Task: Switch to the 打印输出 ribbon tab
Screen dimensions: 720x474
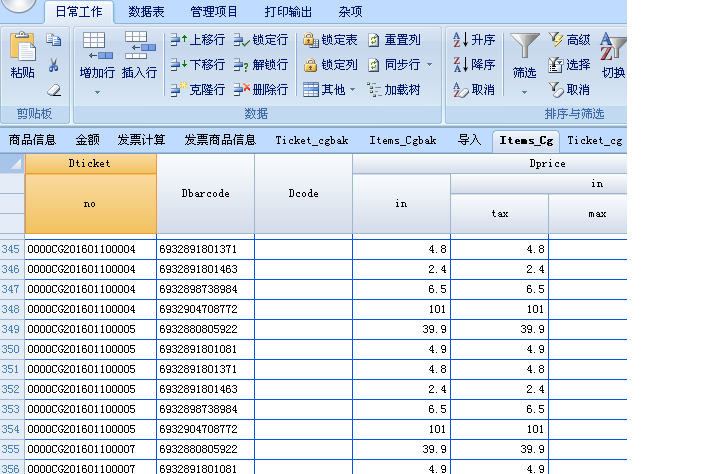Action: pyautogui.click(x=288, y=11)
